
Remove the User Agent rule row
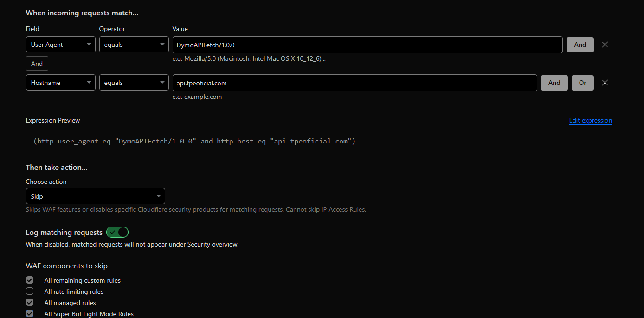[605, 45]
